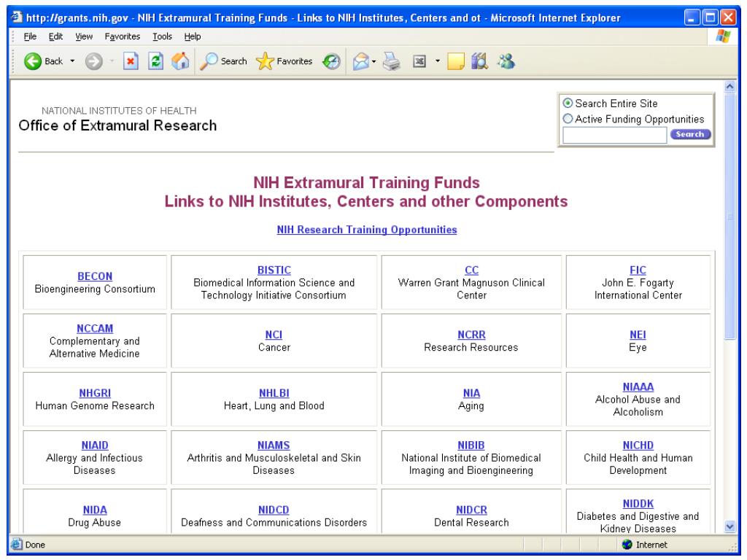
Task: Follow the NHGRI link
Action: point(95,393)
